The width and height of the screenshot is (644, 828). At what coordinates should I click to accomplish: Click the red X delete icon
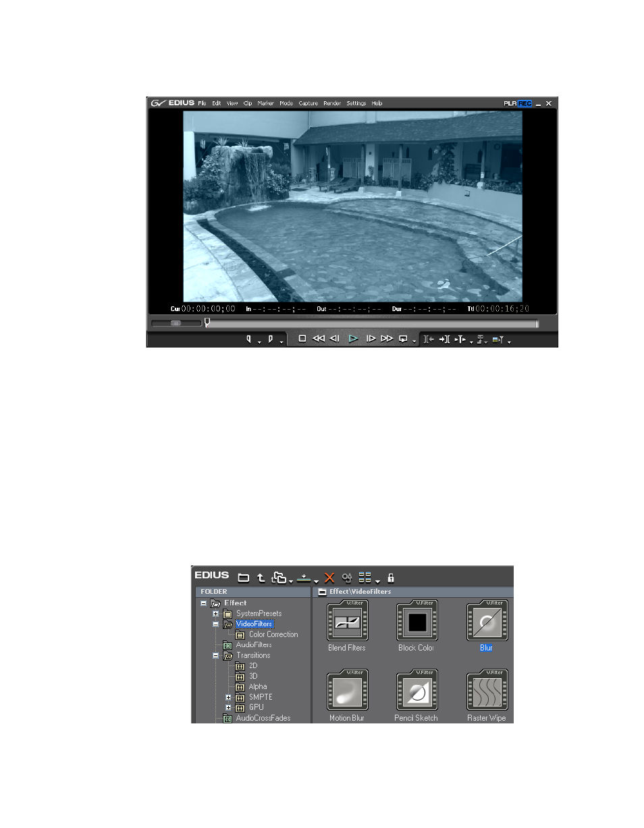(329, 578)
